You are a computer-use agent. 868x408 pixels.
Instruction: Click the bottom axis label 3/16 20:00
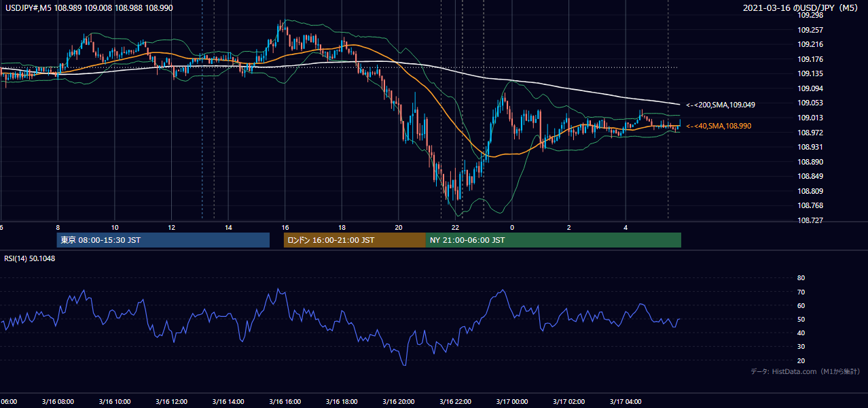point(399,402)
